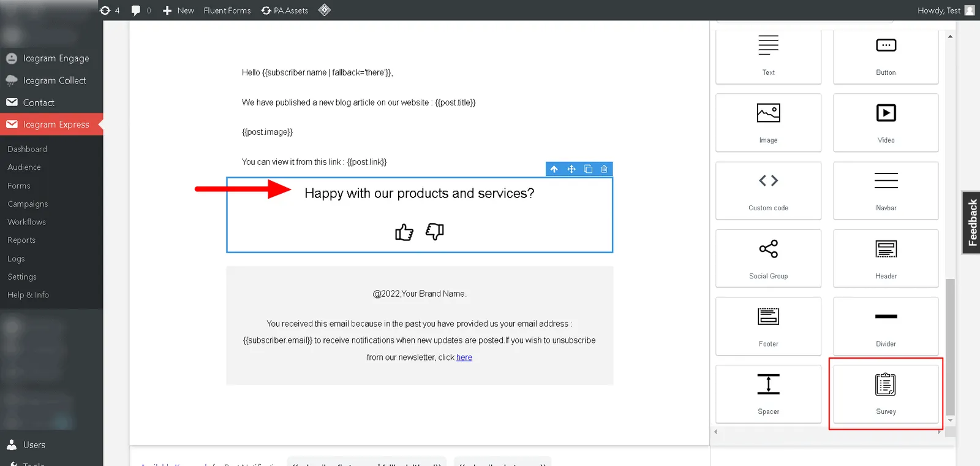This screenshot has height=466, width=980.
Task: Click the move handle on survey block
Action: click(571, 169)
